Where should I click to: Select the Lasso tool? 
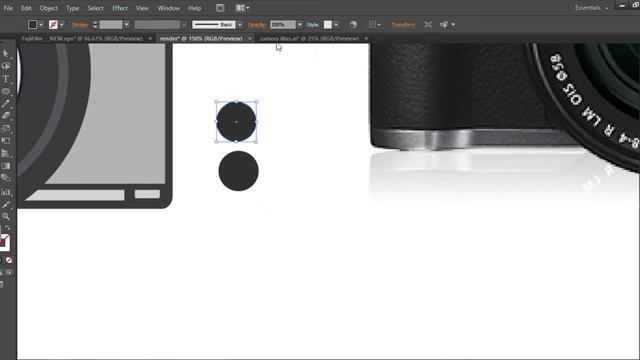click(x=6, y=66)
